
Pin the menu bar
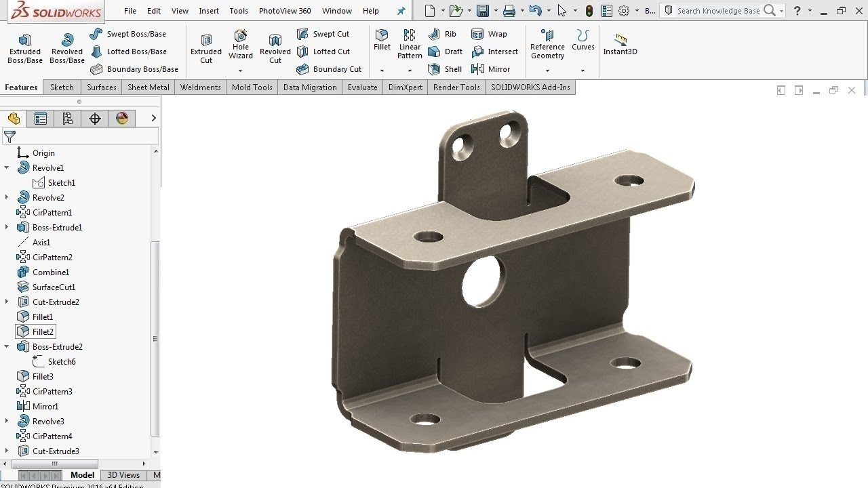(401, 11)
